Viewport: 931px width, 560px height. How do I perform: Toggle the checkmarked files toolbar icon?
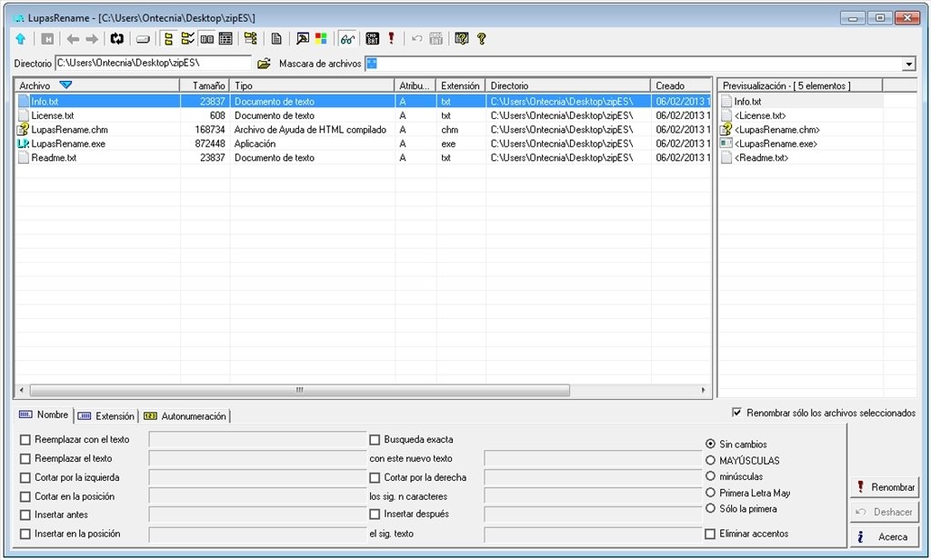coord(187,39)
